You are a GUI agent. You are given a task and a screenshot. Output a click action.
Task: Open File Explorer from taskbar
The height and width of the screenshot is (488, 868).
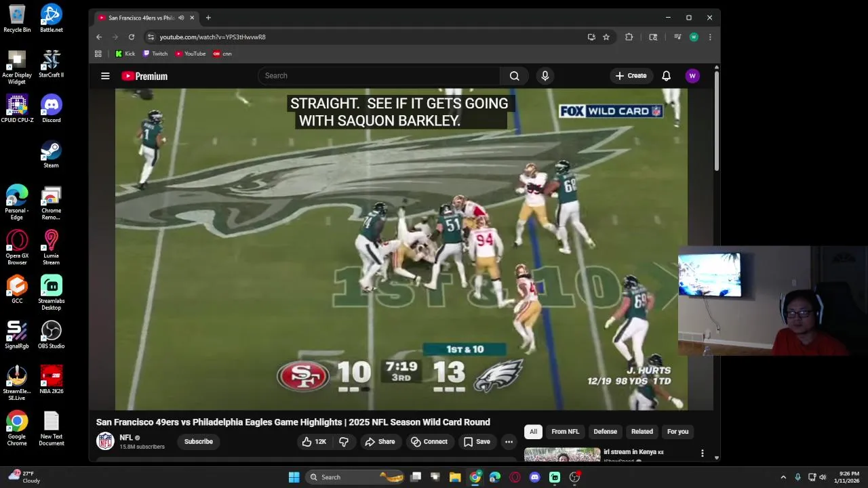[x=455, y=477]
